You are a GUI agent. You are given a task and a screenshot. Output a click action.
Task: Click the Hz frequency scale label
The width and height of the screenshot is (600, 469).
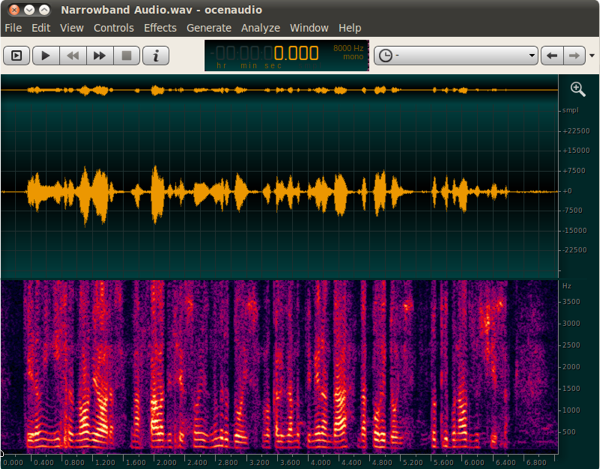(567, 286)
